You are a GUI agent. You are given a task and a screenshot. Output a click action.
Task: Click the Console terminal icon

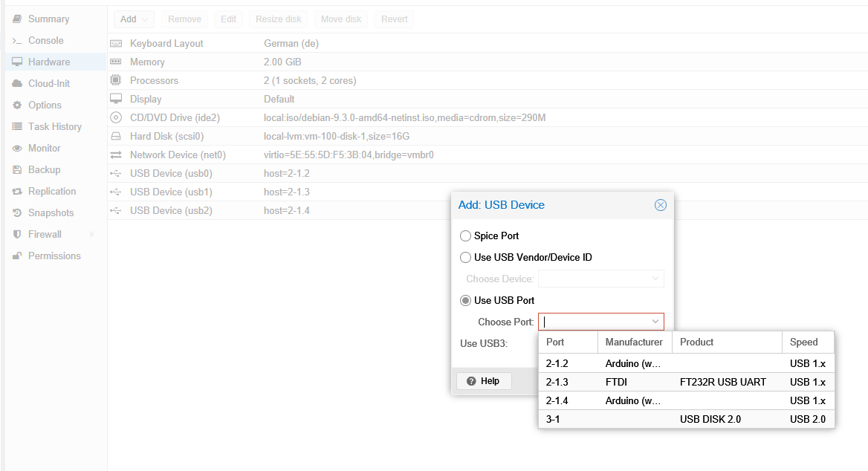tap(17, 41)
